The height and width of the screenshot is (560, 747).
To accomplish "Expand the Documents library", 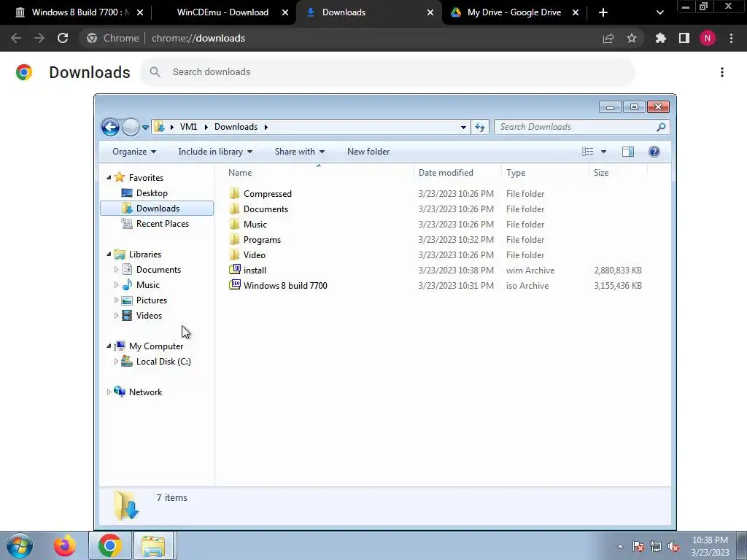I will pyautogui.click(x=116, y=270).
